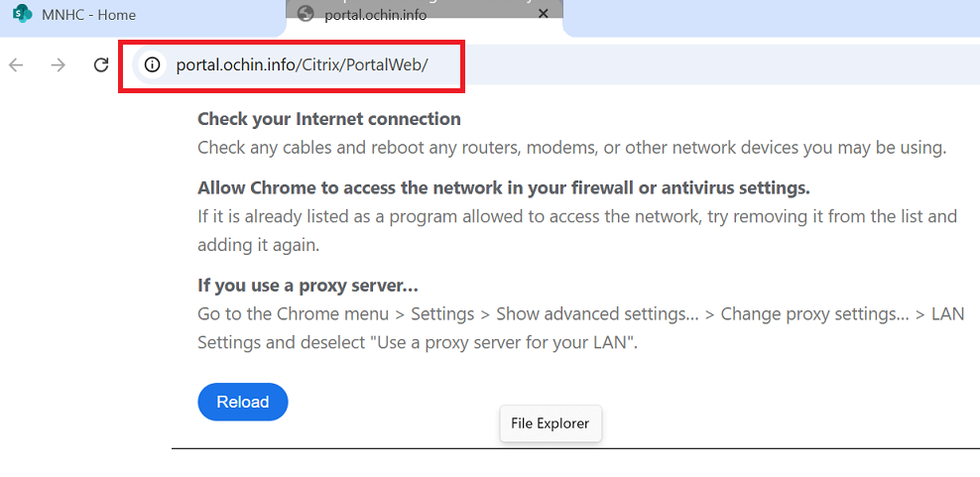Click empty address bar area right of URL

714,65
